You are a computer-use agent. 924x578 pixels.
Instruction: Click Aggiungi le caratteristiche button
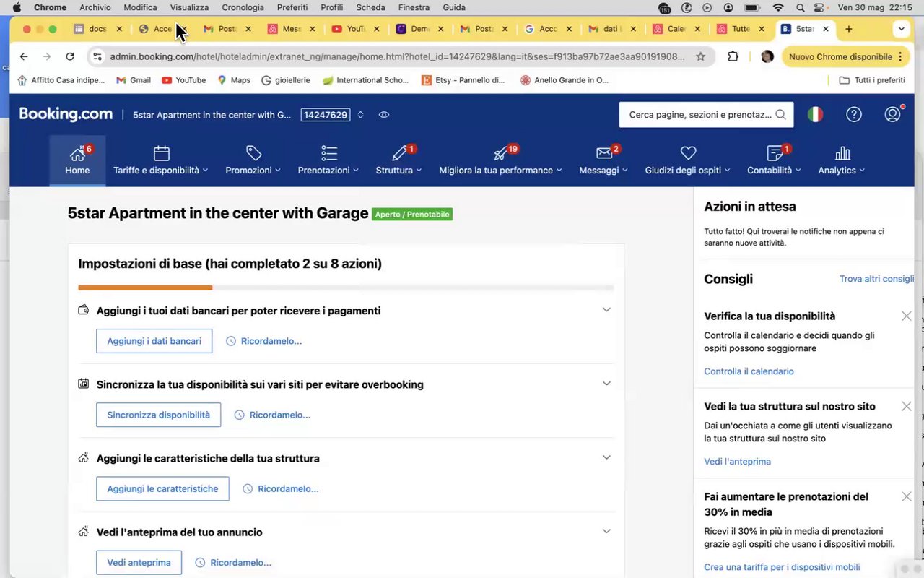pyautogui.click(x=162, y=488)
